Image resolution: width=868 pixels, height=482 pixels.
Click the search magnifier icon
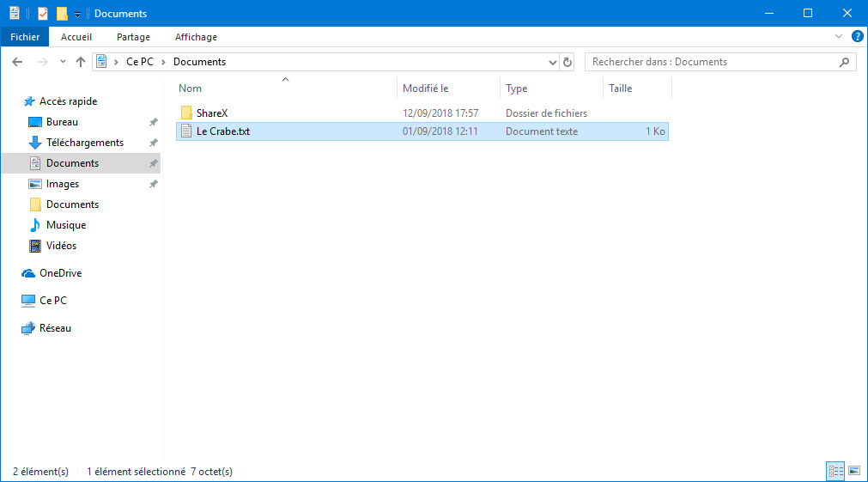pos(844,62)
